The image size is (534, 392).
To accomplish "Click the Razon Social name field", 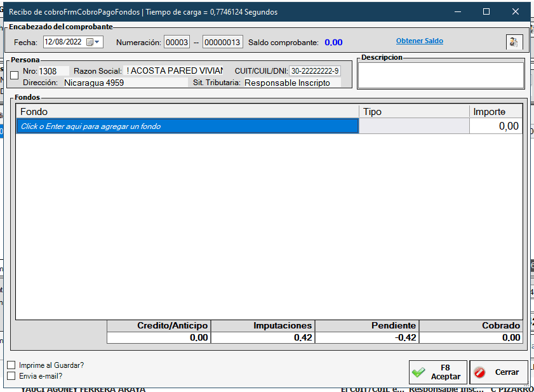I will (x=175, y=71).
